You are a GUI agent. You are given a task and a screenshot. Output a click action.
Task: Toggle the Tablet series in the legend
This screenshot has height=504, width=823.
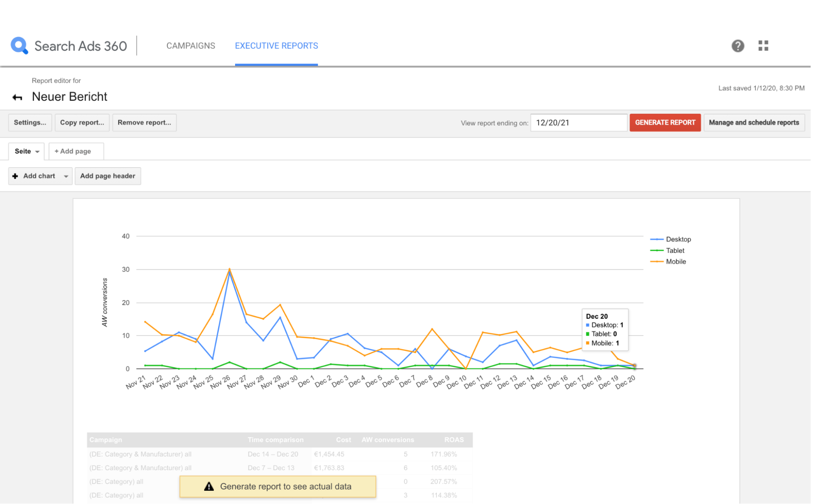675,250
